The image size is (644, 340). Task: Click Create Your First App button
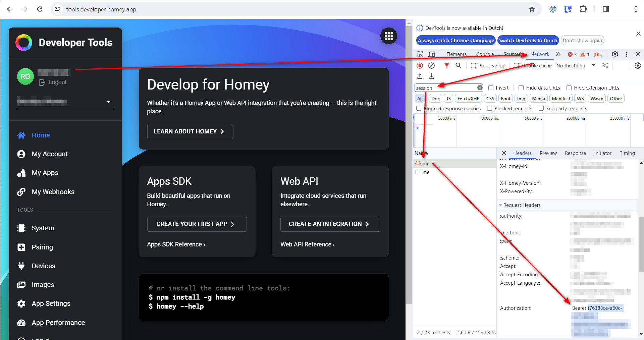point(197,224)
